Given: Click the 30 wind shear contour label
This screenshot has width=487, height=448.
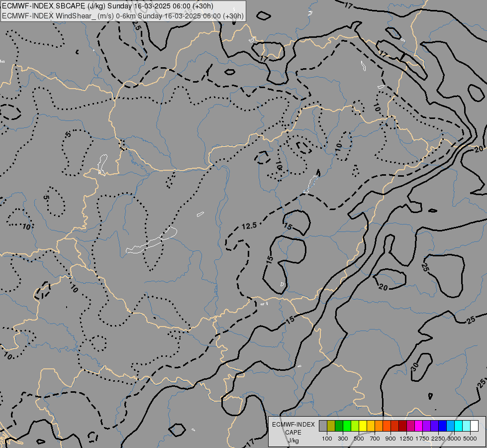Looking at the screenshot, I should 415,367.
